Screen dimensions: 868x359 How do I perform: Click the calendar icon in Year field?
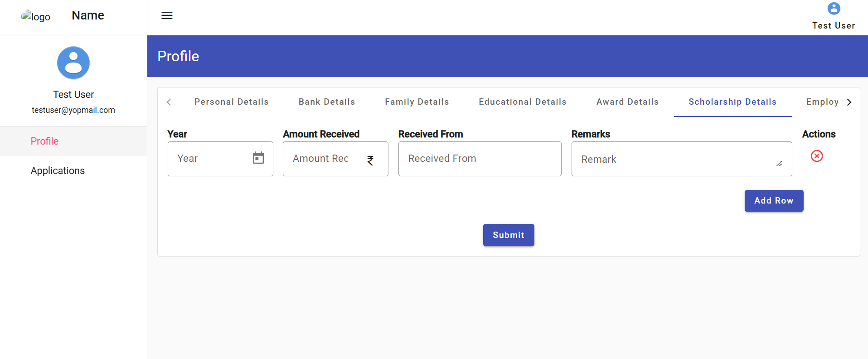[258, 158]
